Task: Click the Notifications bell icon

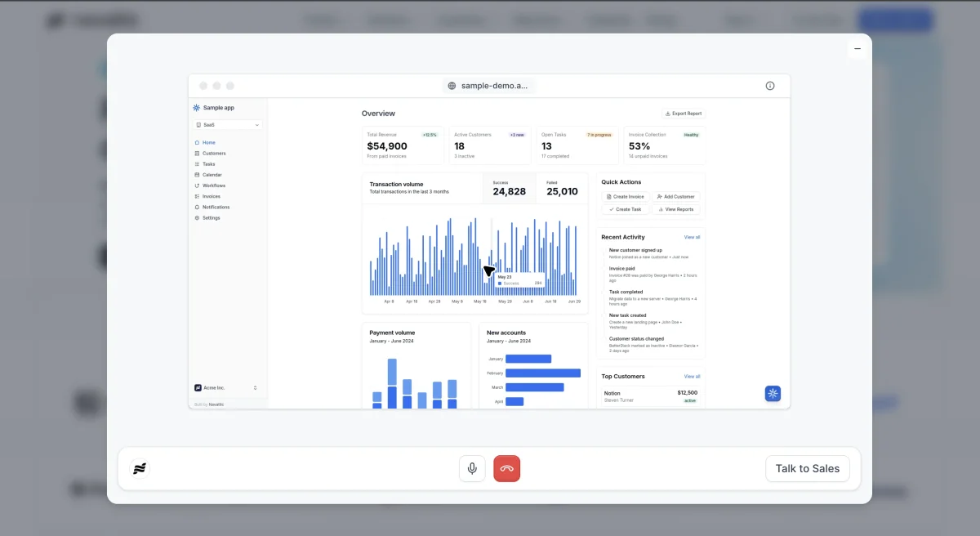Action: [197, 207]
